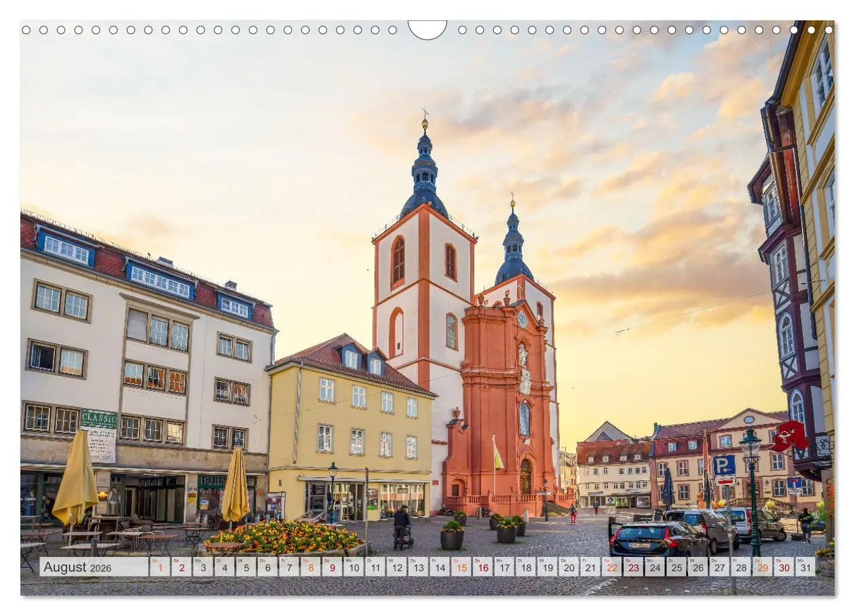
Task: Select Sunday 9 in the date strip
Action: 332,567
